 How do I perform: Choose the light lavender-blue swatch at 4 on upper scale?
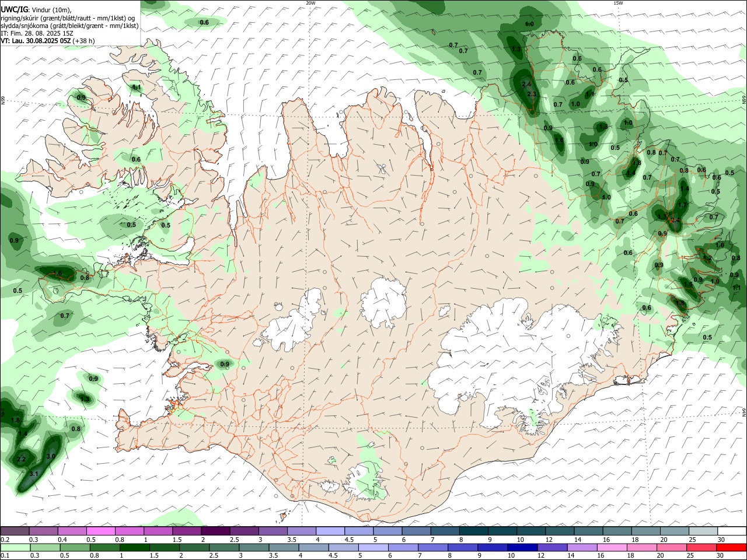(x=330, y=531)
